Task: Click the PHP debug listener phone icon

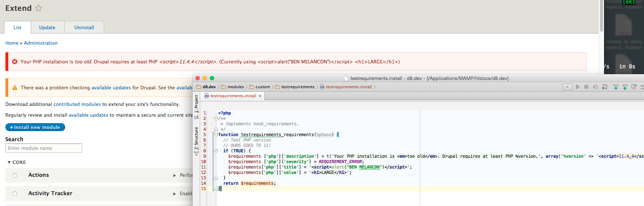Action: coord(605,87)
